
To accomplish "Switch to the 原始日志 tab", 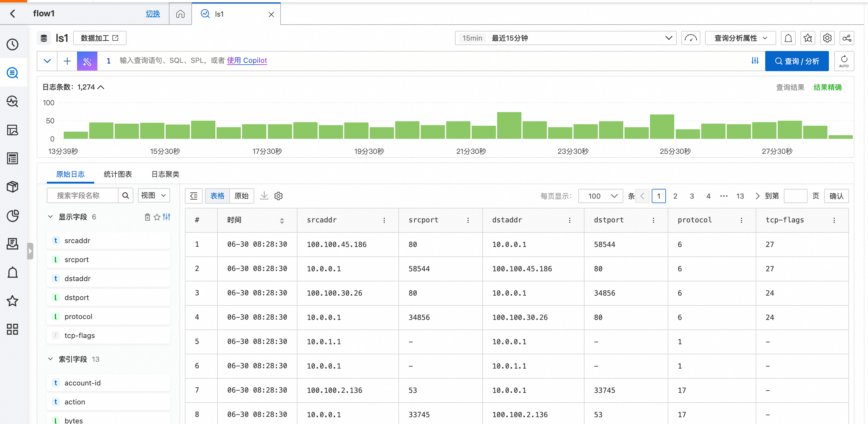I will [71, 174].
